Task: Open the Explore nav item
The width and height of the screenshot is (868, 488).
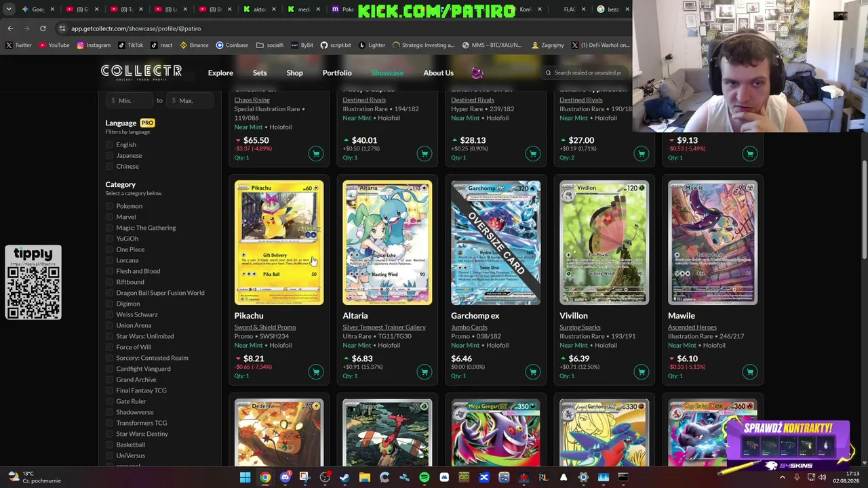Action: point(220,73)
